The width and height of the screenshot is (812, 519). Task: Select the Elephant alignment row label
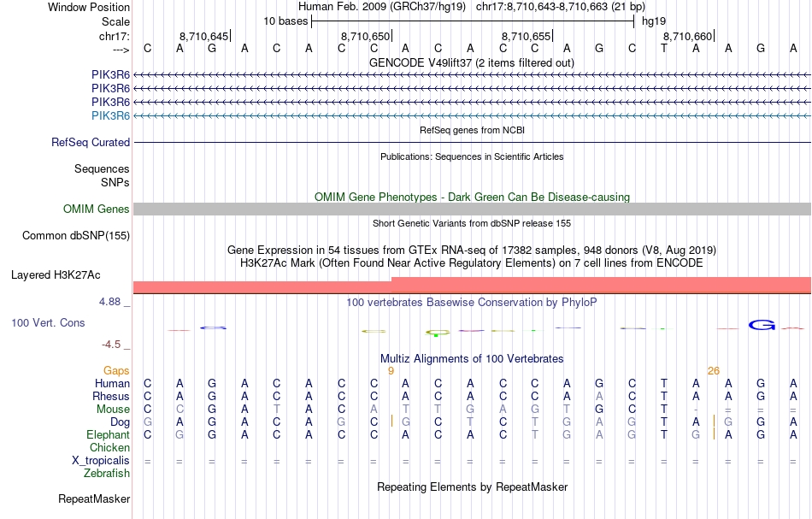tap(108, 434)
